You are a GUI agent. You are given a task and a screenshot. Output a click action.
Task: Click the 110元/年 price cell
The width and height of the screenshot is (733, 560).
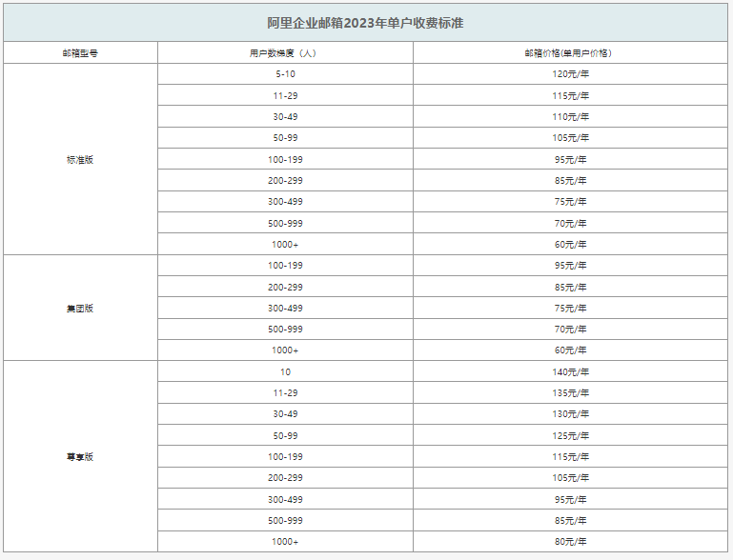coord(570,117)
